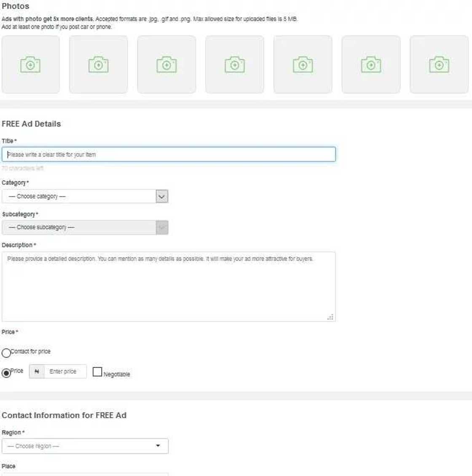Click the sixth photo upload camera icon
472x476 pixels.
tap(370, 64)
